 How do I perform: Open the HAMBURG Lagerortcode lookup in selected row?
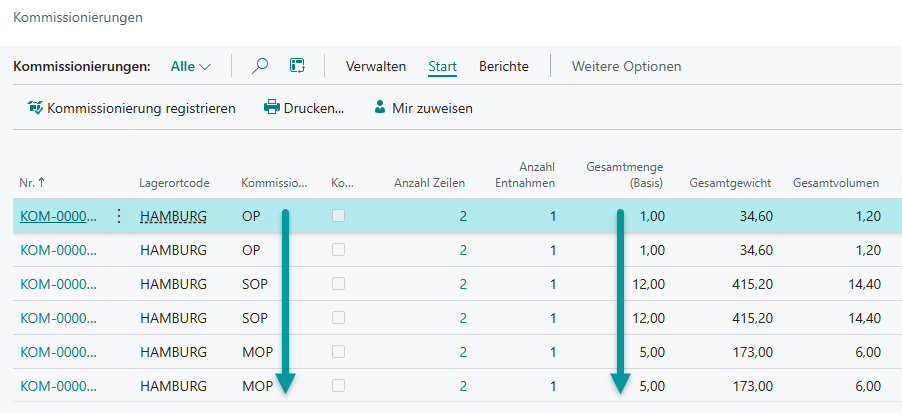(173, 216)
